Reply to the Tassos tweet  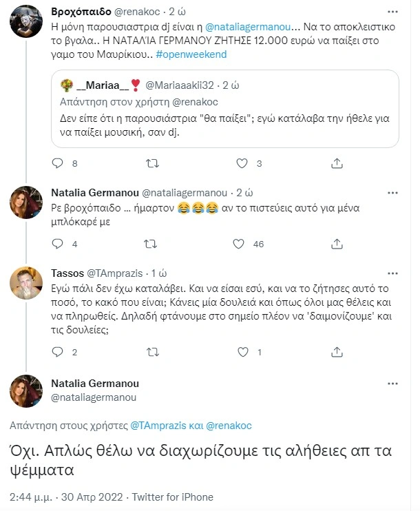58,352
